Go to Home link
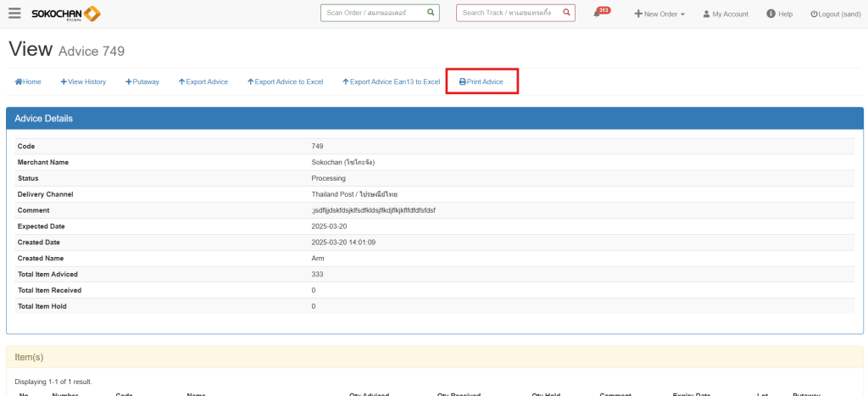 pos(28,82)
